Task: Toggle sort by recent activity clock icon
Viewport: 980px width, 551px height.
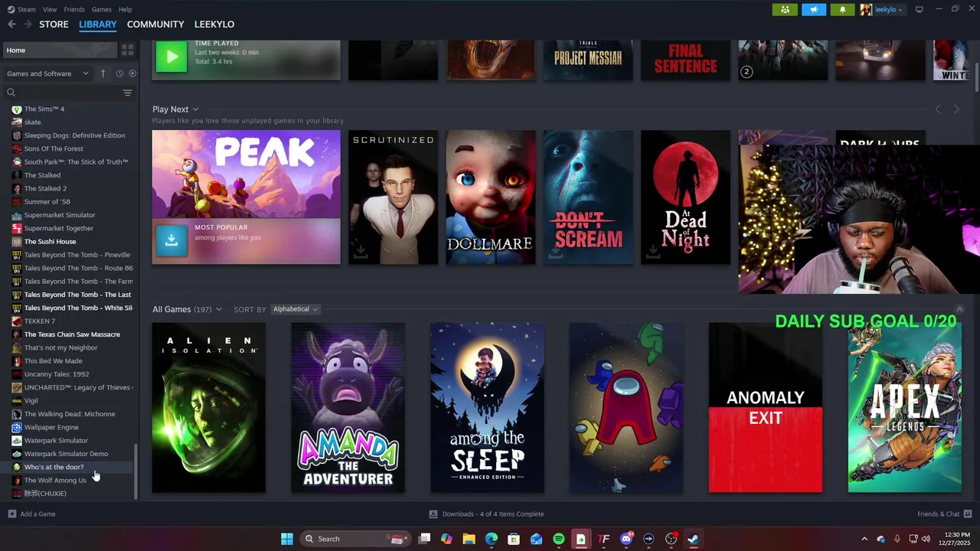Action: click(x=119, y=73)
